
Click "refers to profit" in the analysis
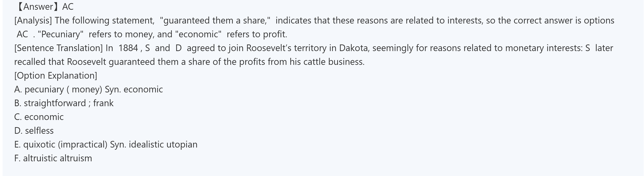tap(257, 34)
